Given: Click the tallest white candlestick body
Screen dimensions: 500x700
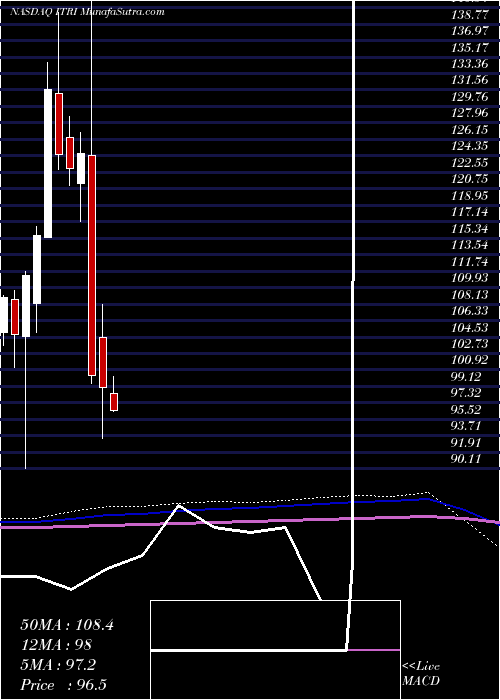Looking at the screenshot, I should (48, 163).
